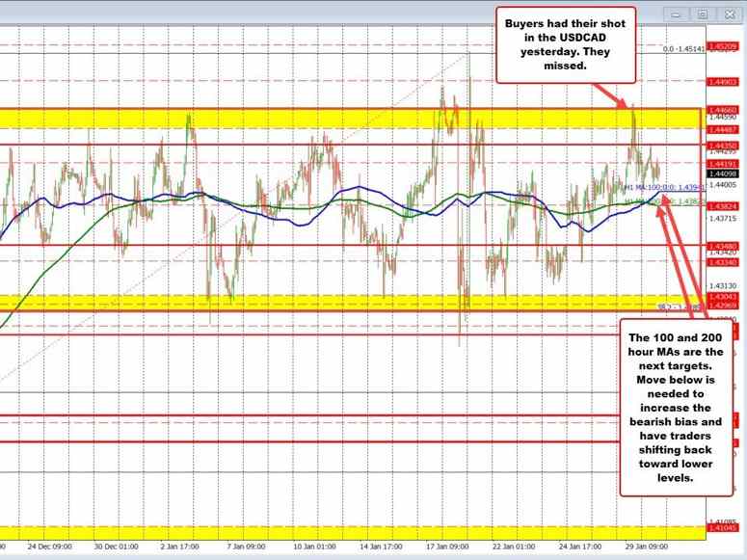
Task: Close the chart window
Action: pyautogui.click(x=730, y=14)
